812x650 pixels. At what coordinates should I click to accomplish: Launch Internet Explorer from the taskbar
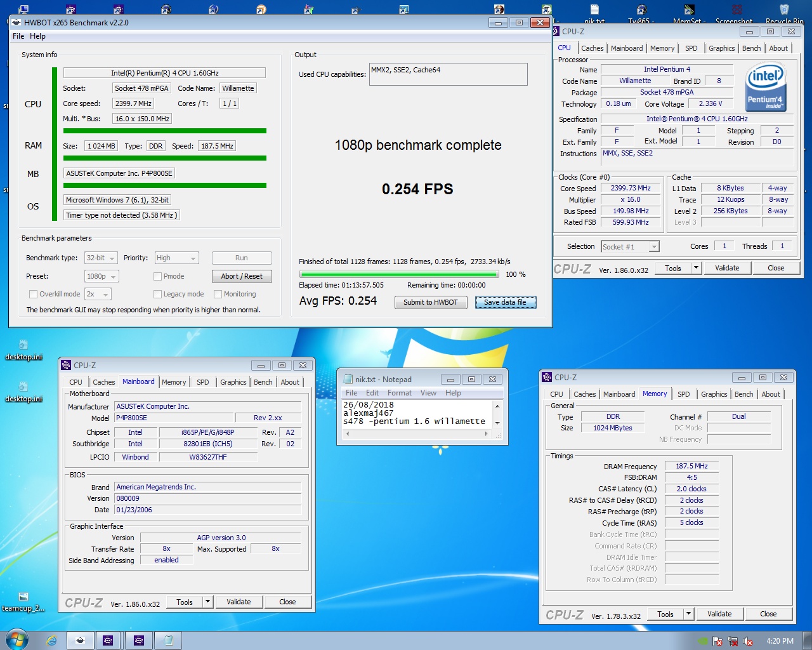pyautogui.click(x=51, y=640)
